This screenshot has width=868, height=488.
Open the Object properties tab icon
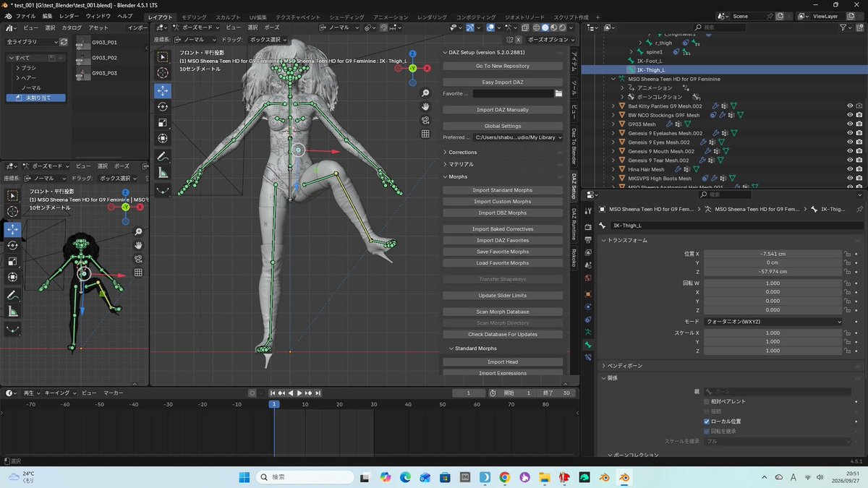point(588,294)
